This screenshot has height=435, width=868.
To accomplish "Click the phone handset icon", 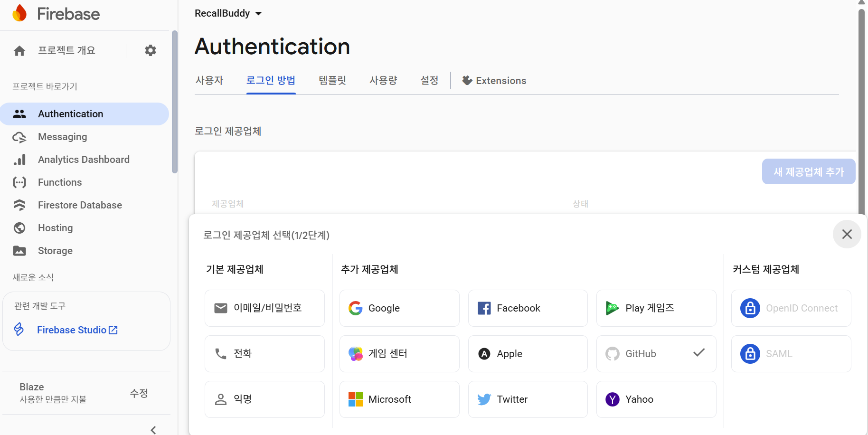I will coord(221,354).
